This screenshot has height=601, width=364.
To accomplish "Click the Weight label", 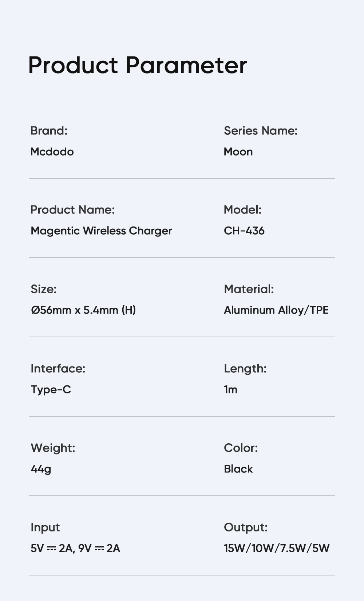I will (53, 448).
